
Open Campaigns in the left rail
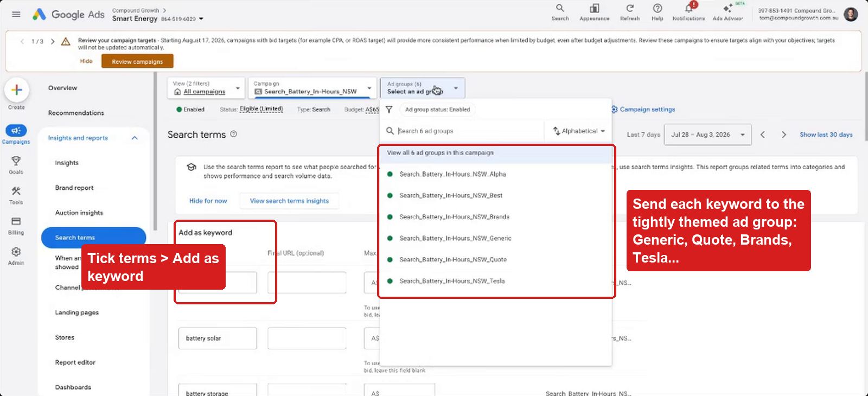point(16,135)
